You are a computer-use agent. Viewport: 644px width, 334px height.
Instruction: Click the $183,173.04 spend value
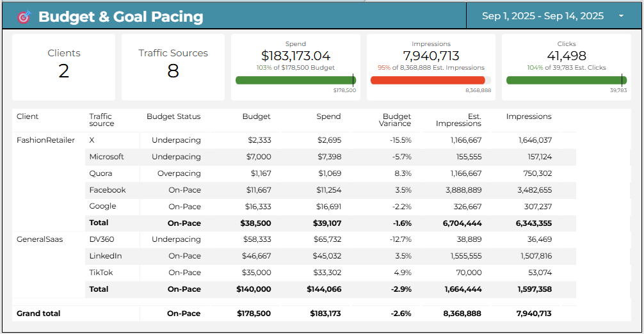[x=296, y=56]
